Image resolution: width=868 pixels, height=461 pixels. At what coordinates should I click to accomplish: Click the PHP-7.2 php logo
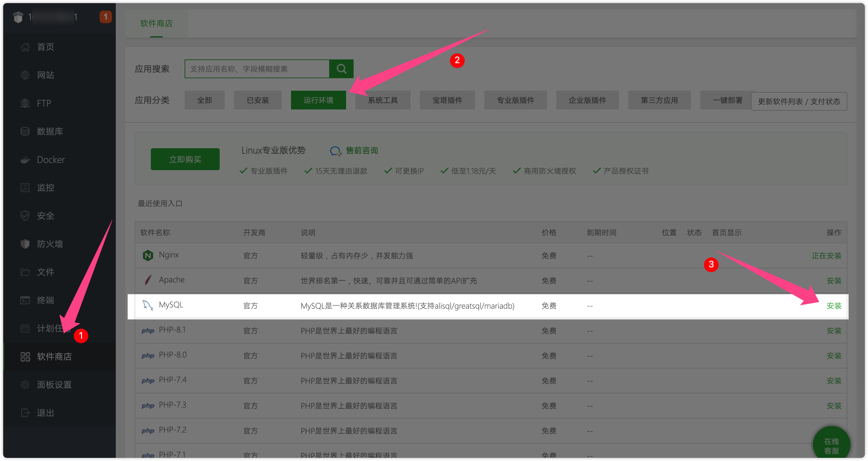(x=148, y=431)
